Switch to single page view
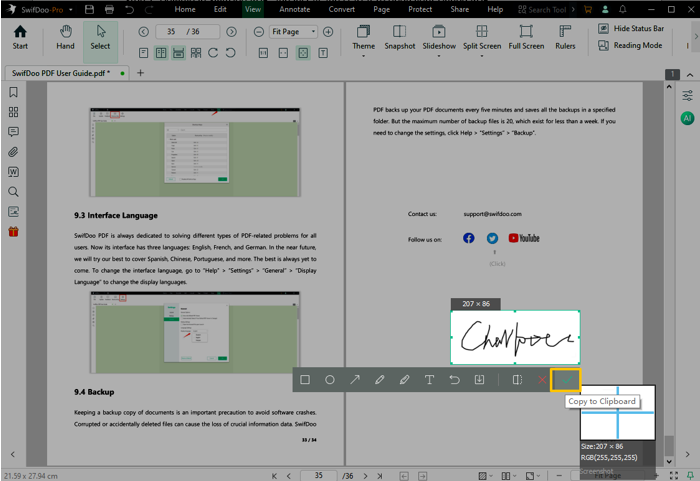Viewport: 700px width, 481px height. [143, 53]
